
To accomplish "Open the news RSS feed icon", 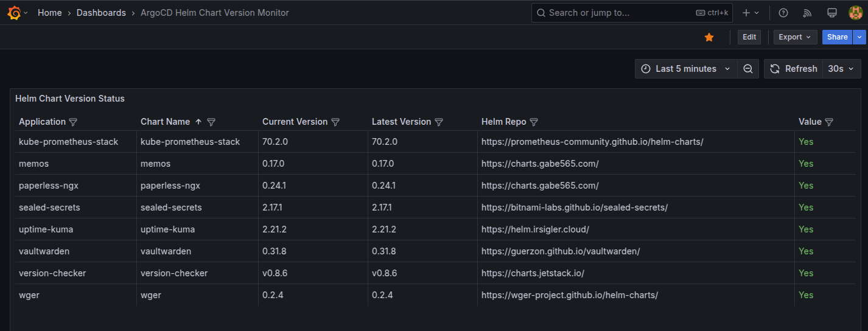I will [808, 13].
